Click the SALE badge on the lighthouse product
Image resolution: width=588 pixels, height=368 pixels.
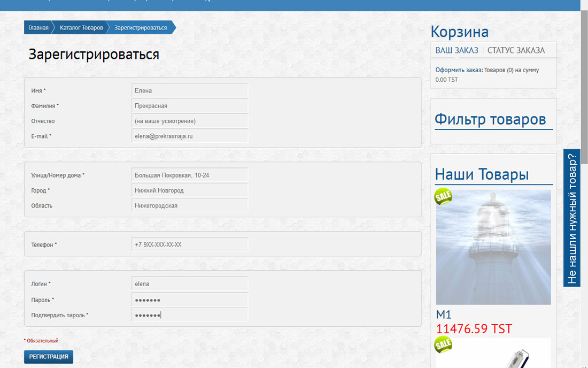pos(443,196)
